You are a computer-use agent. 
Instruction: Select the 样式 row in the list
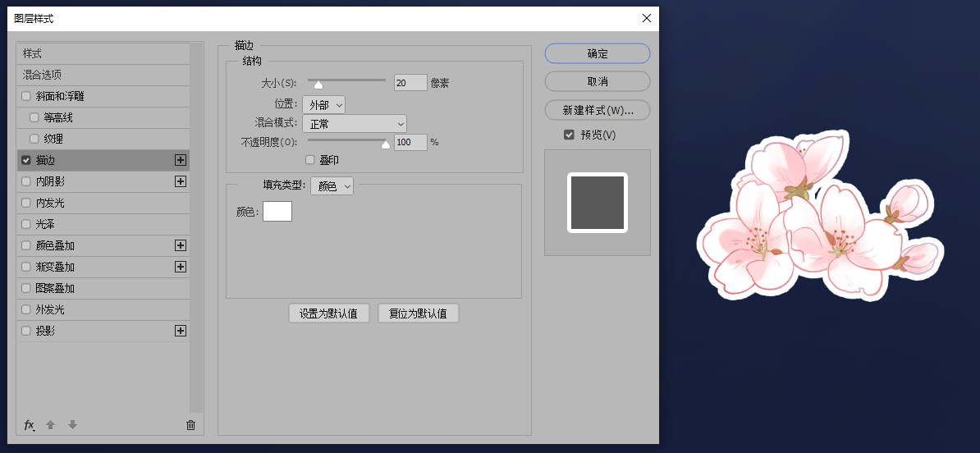(103, 53)
